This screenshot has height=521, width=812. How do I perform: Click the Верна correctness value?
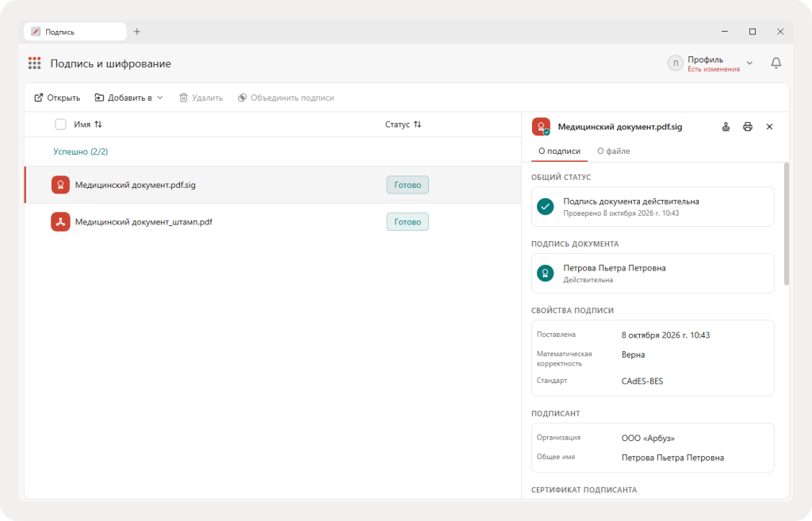click(x=633, y=354)
